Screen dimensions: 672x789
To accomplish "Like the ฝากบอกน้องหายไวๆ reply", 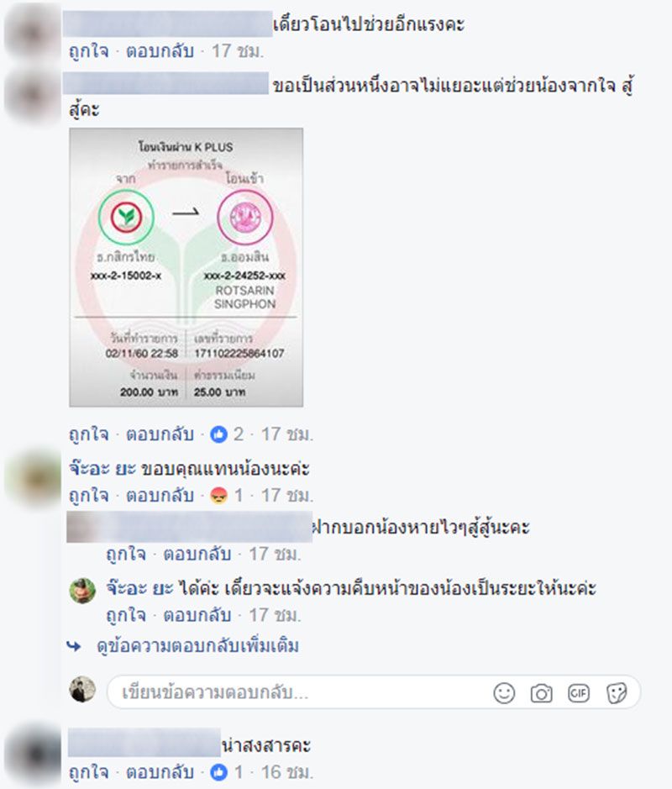I will coord(126,555).
